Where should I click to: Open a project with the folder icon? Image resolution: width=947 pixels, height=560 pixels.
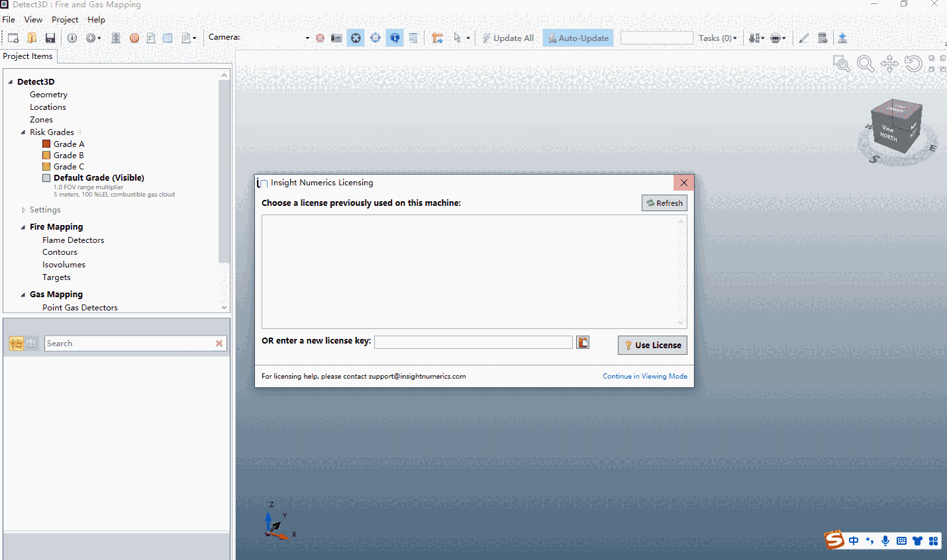[x=32, y=38]
